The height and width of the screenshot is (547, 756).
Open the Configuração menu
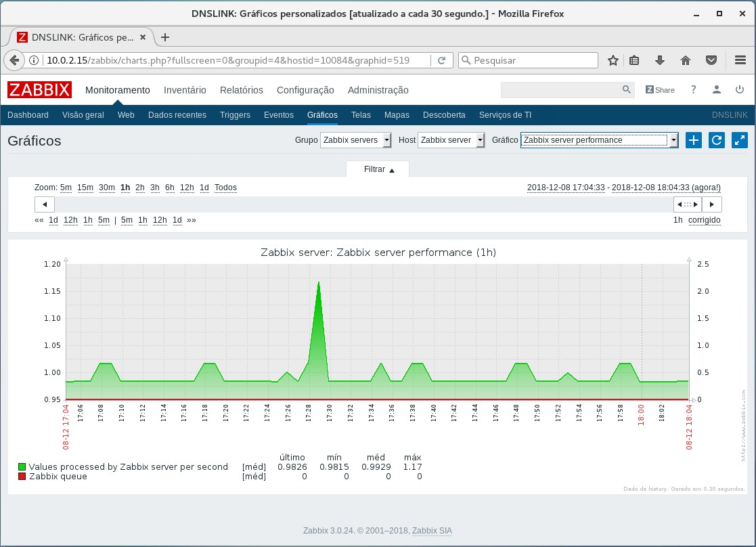(x=305, y=90)
